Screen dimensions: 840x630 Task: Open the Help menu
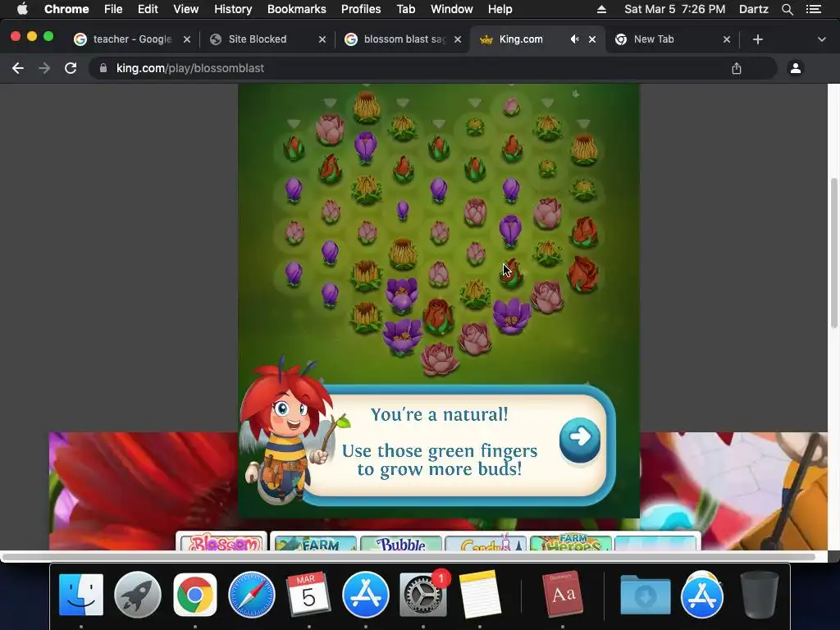point(500,9)
